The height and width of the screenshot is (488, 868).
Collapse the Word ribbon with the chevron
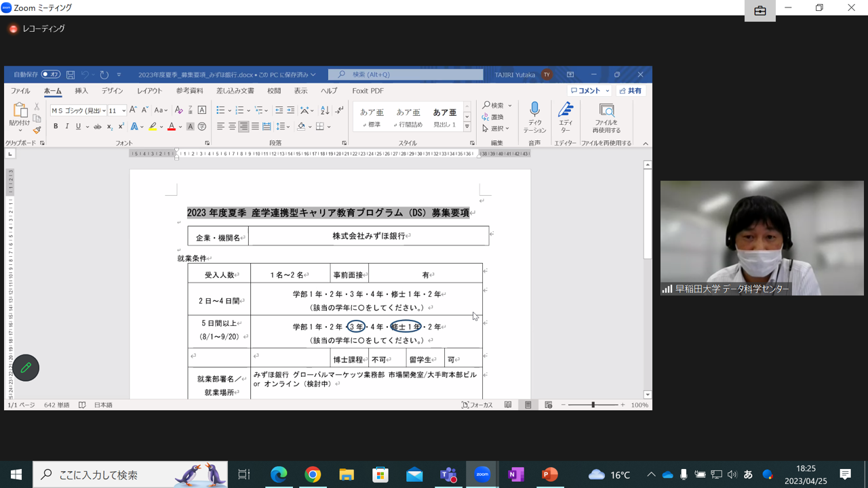coord(646,144)
